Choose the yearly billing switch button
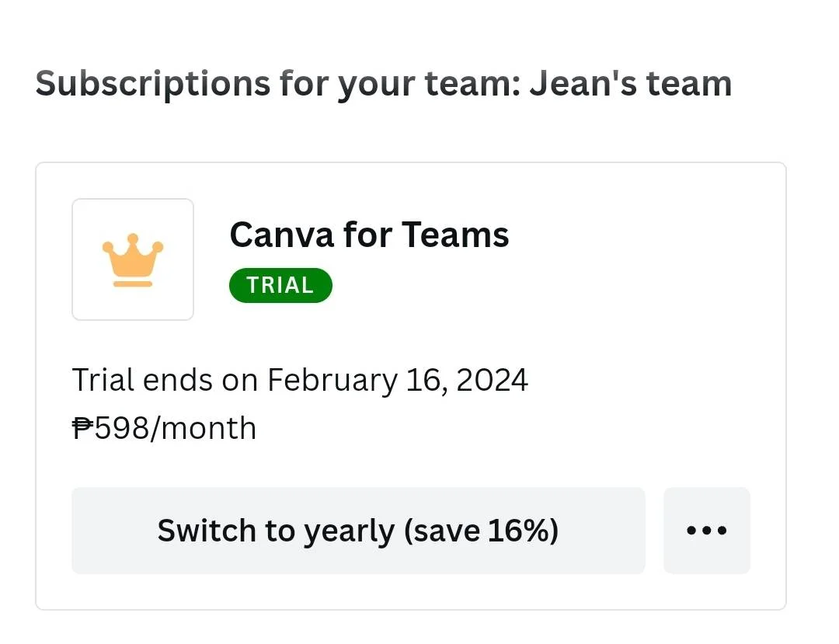839x644 pixels. tap(358, 531)
